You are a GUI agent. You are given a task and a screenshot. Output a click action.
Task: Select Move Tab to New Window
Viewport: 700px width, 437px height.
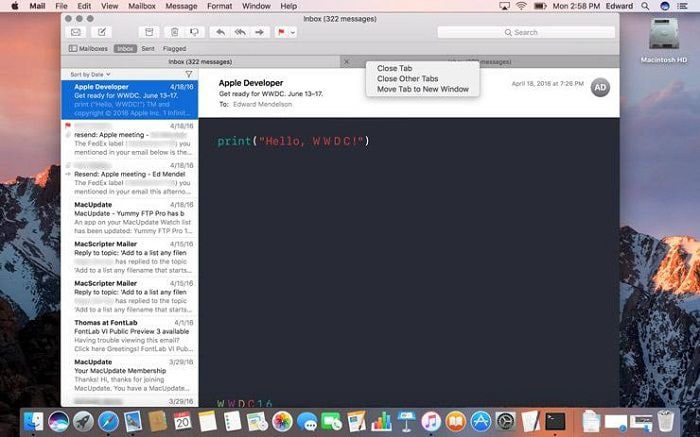(x=422, y=89)
